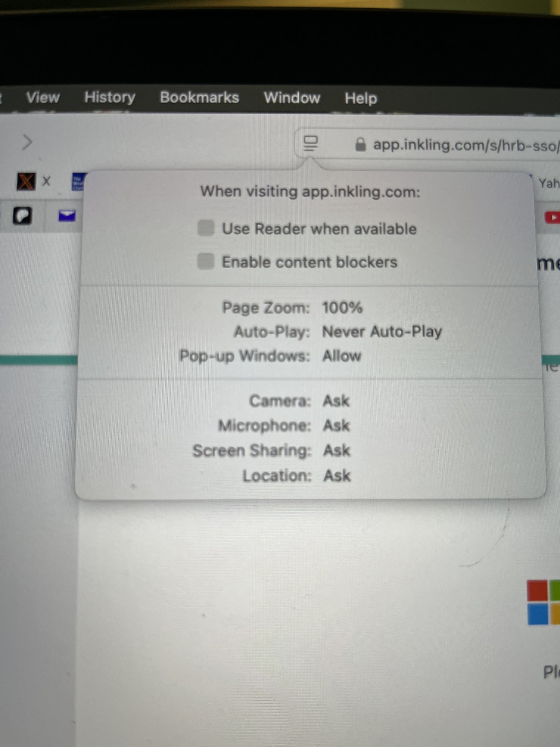Open the X bookmark favicon
This screenshot has height=747, width=560.
(x=26, y=182)
